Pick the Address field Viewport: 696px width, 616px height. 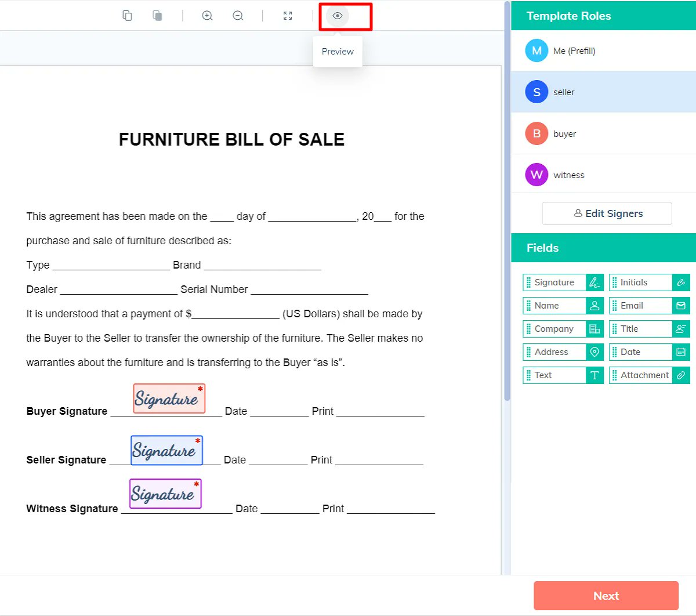[563, 352]
